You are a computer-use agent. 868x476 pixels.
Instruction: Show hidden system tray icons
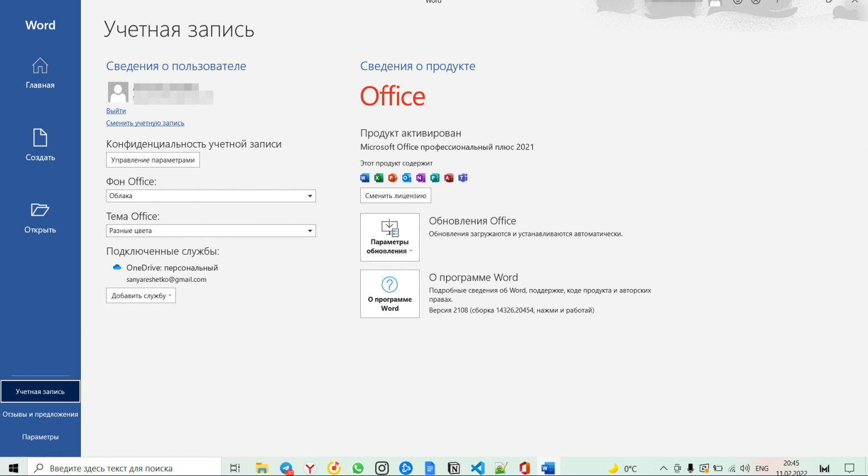663,468
